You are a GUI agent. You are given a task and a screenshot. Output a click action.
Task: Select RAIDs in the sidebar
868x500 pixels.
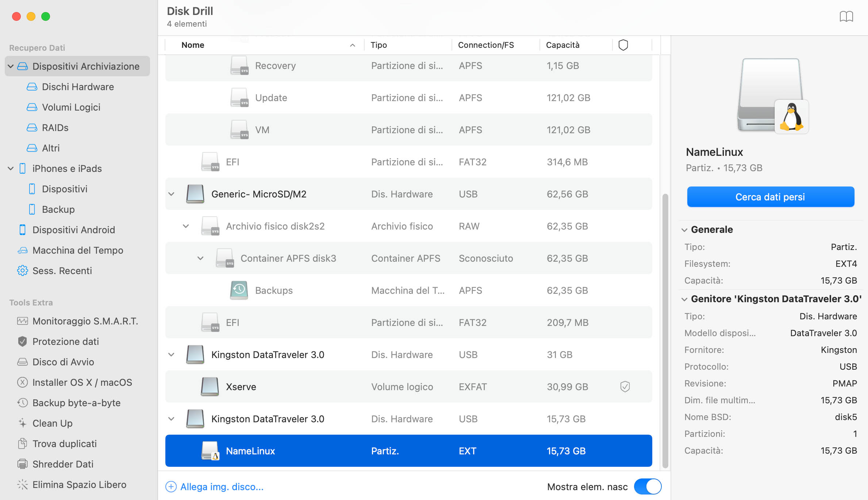pos(55,128)
